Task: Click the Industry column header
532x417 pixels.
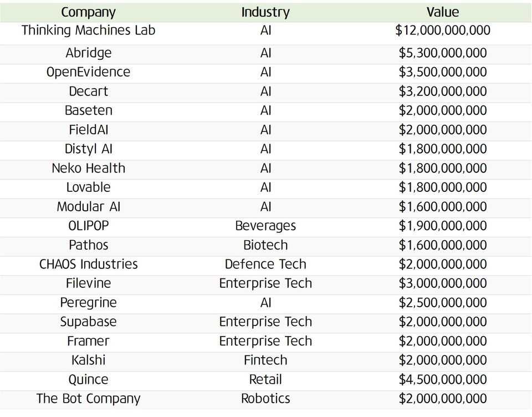Action: tap(265, 12)
